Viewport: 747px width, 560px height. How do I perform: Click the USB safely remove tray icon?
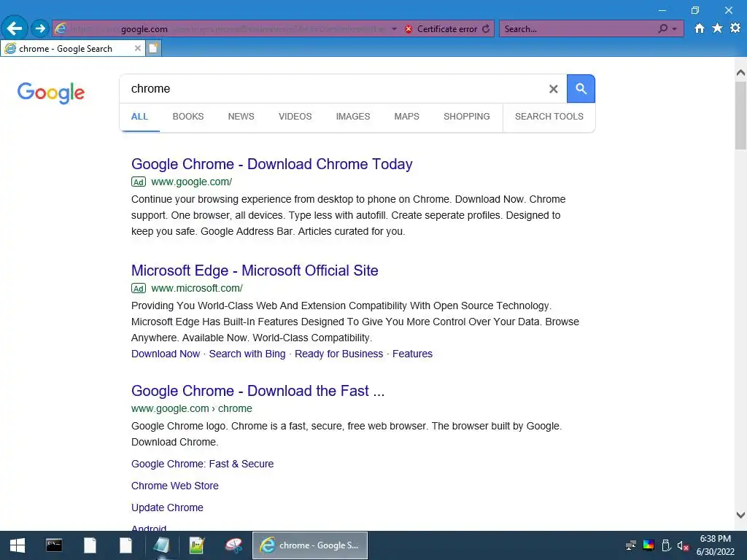tap(666, 545)
